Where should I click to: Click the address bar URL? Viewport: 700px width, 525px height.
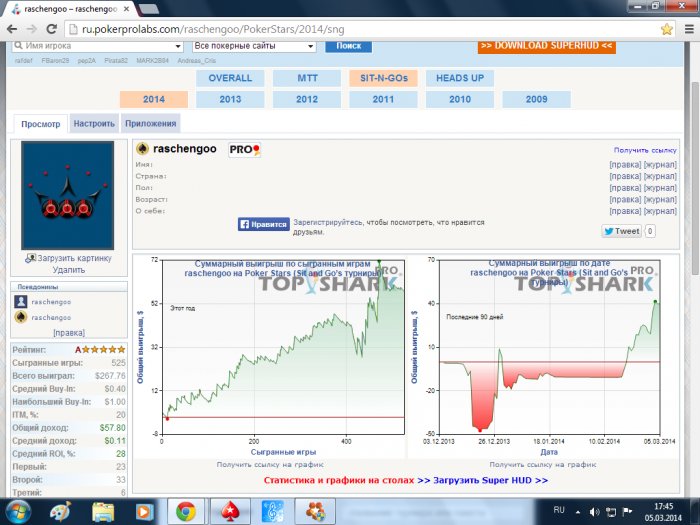[213, 29]
